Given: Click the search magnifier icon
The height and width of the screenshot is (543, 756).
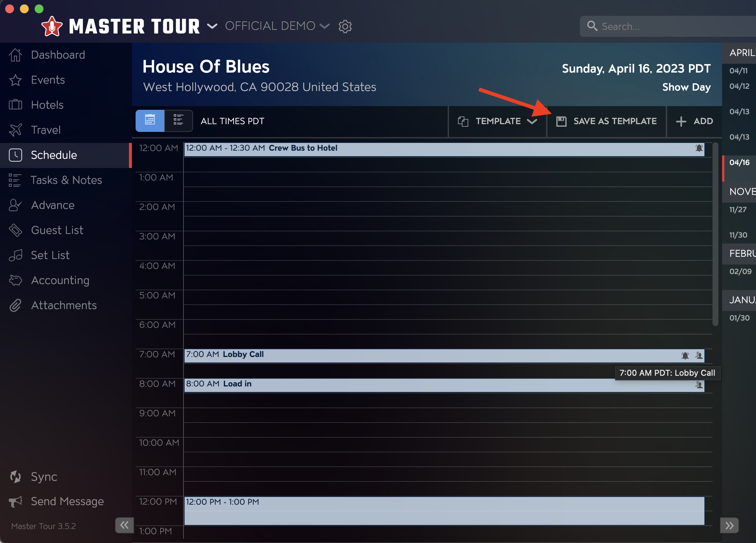Looking at the screenshot, I should [x=592, y=26].
